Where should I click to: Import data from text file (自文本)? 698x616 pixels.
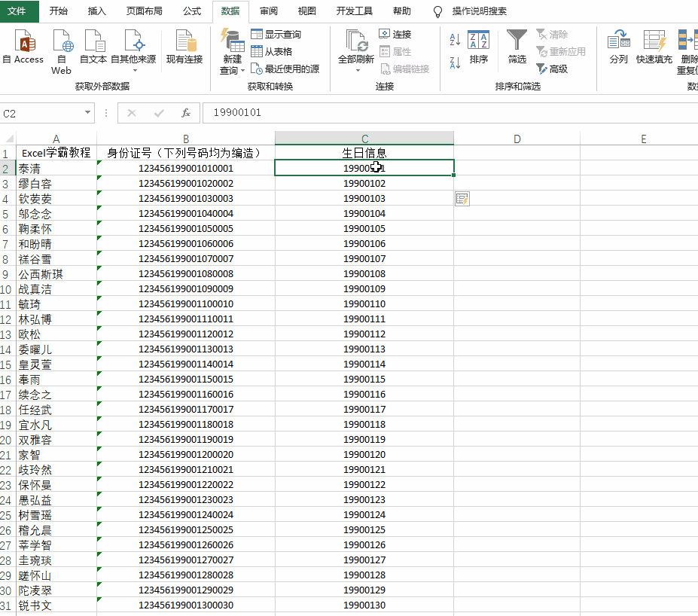93,47
